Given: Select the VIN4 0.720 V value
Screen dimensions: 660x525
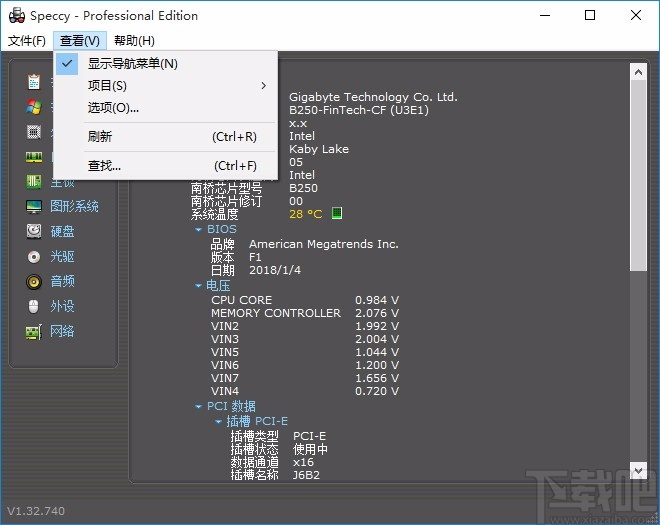Looking at the screenshot, I should 377,392.
